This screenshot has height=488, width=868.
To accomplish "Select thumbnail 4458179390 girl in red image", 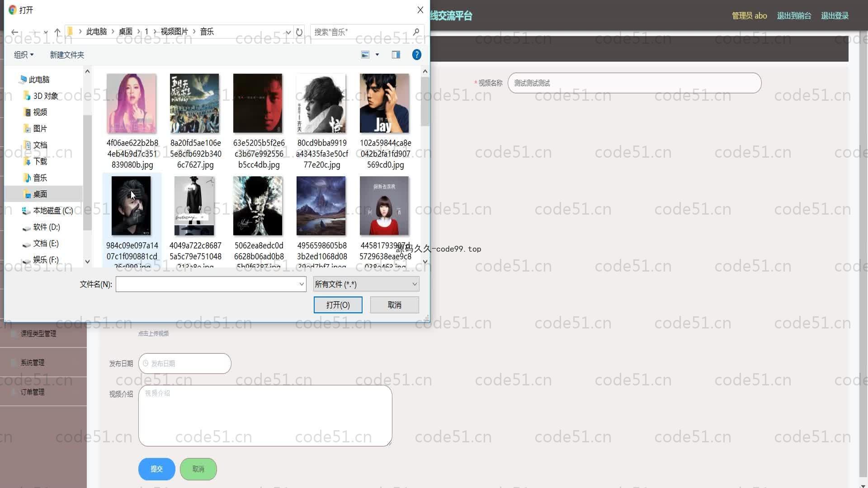I will [x=385, y=206].
